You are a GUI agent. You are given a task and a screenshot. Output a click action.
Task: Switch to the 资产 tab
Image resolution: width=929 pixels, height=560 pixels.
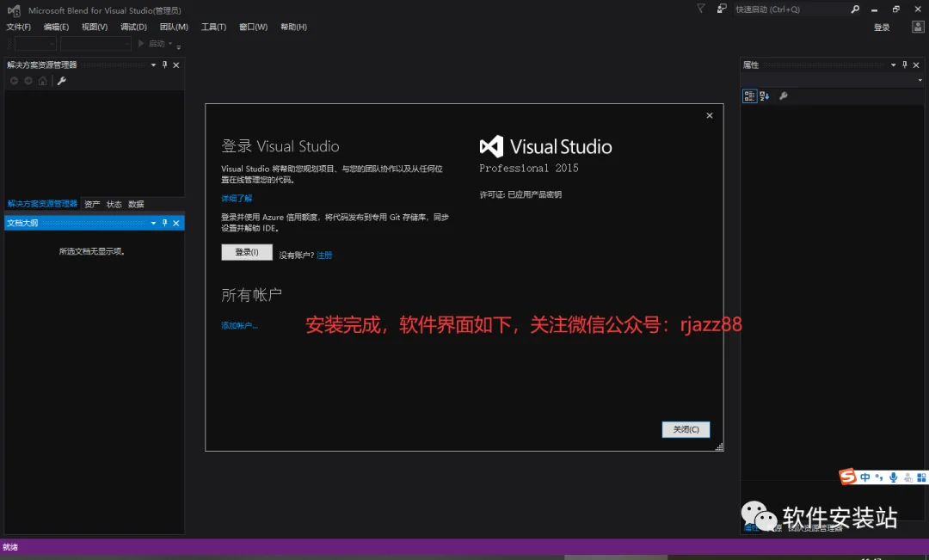click(92, 205)
